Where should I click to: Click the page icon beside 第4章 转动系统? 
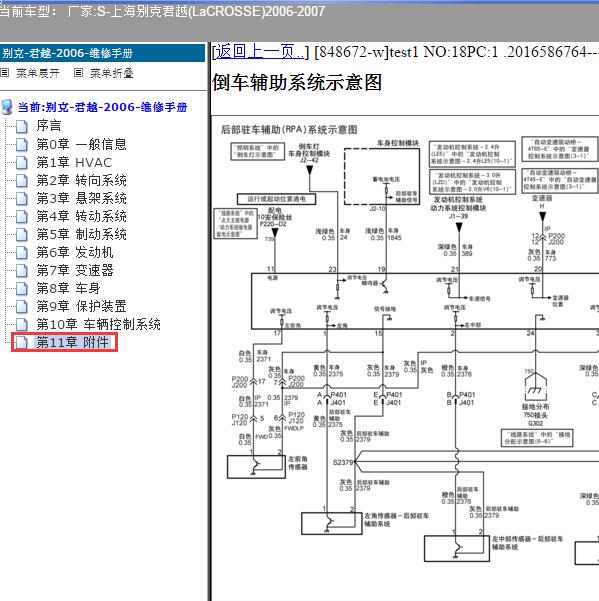(x=22, y=216)
